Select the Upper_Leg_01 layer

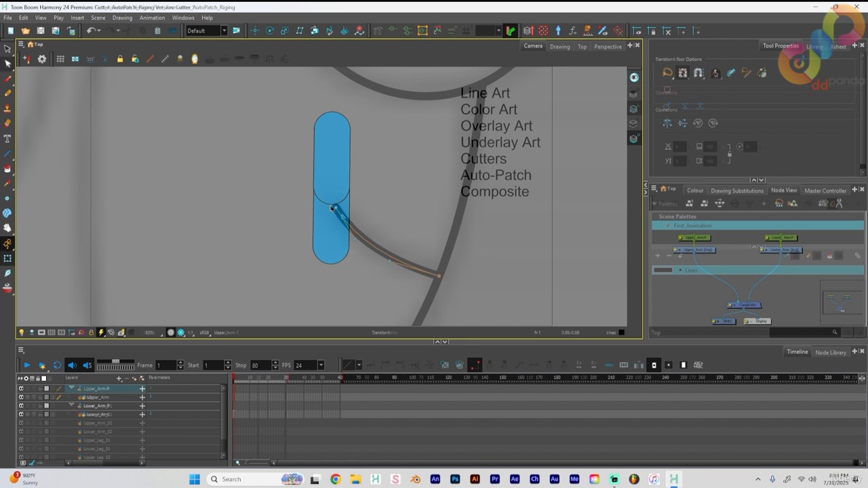97,440
